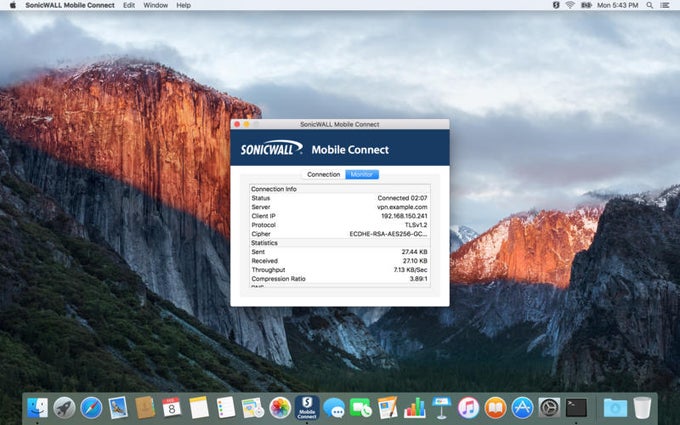Click Protocol value TLSv1.2

coord(416,225)
